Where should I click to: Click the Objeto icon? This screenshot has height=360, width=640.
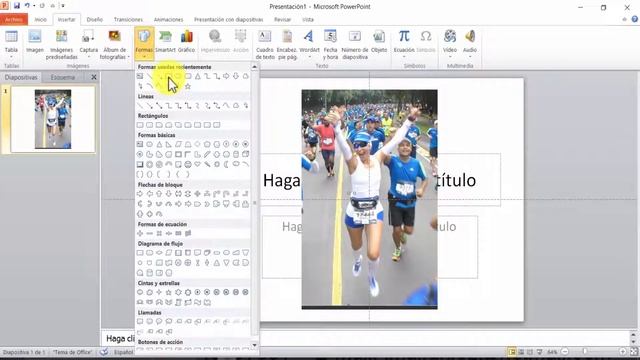pyautogui.click(x=379, y=42)
